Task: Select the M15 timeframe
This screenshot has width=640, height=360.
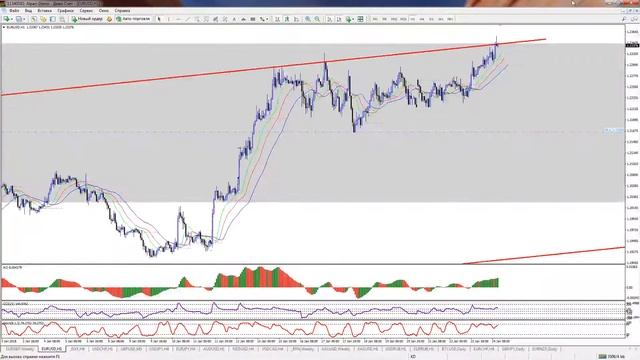Action: (394, 19)
